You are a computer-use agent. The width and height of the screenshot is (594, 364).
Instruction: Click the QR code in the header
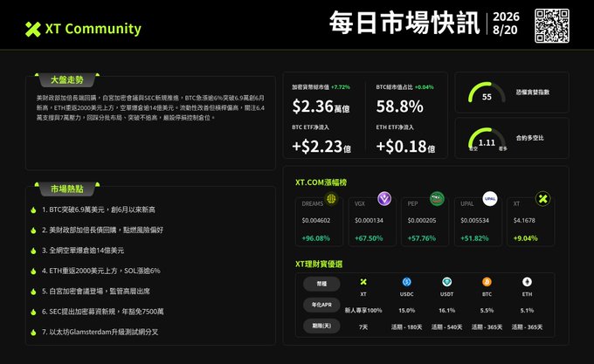[552, 25]
